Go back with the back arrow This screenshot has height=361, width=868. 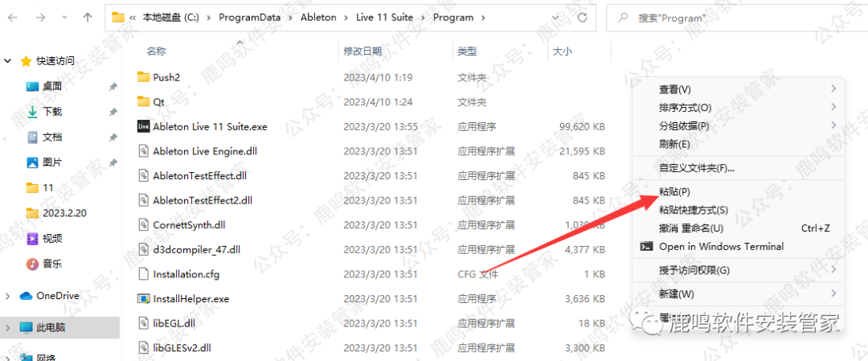pos(13,17)
